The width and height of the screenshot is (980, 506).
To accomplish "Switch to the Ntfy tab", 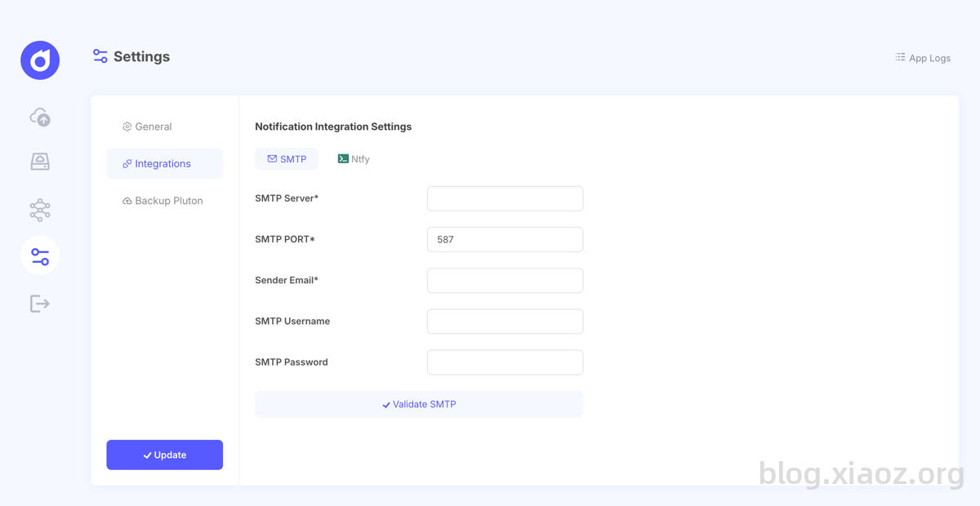I will pos(354,159).
